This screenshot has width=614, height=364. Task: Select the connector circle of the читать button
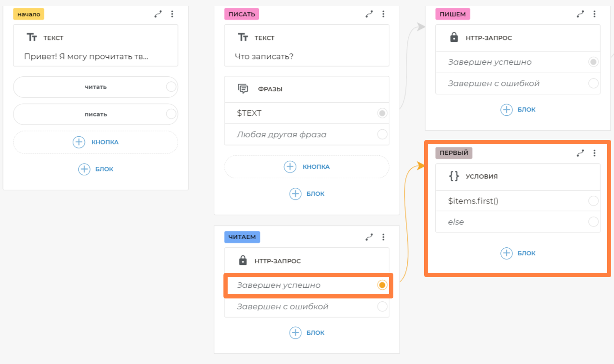171,87
